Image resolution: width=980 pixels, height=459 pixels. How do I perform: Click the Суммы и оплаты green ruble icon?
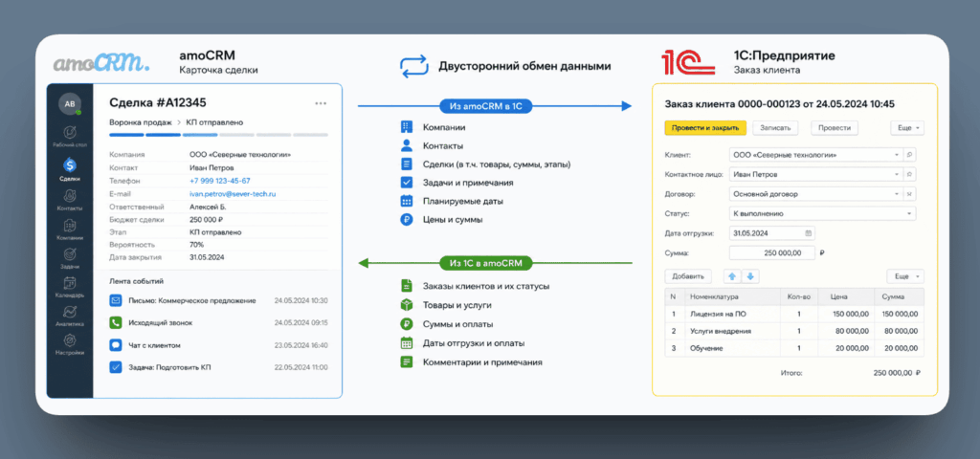[407, 324]
